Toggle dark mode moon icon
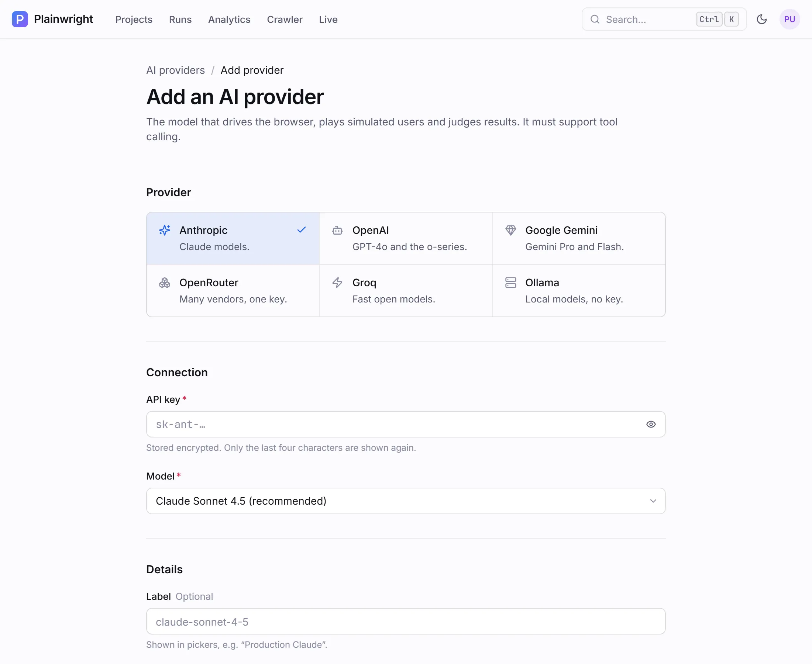This screenshot has width=812, height=664. (761, 19)
